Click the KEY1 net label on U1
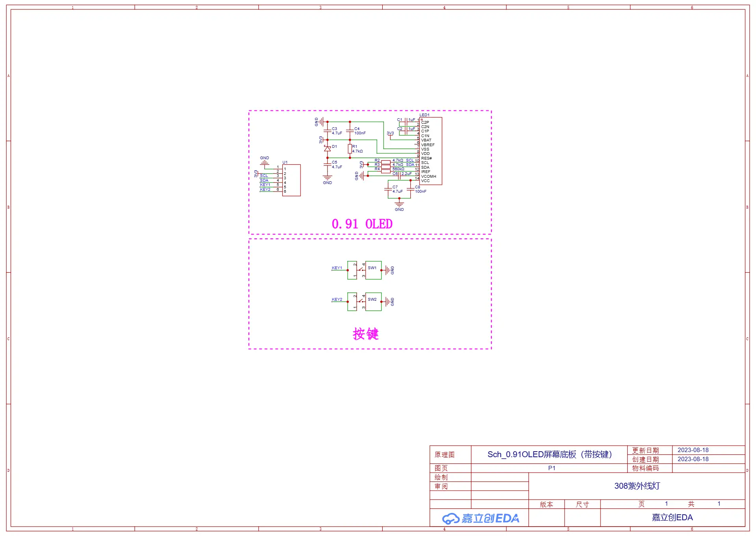This screenshot has height=536, width=756. pyautogui.click(x=265, y=185)
